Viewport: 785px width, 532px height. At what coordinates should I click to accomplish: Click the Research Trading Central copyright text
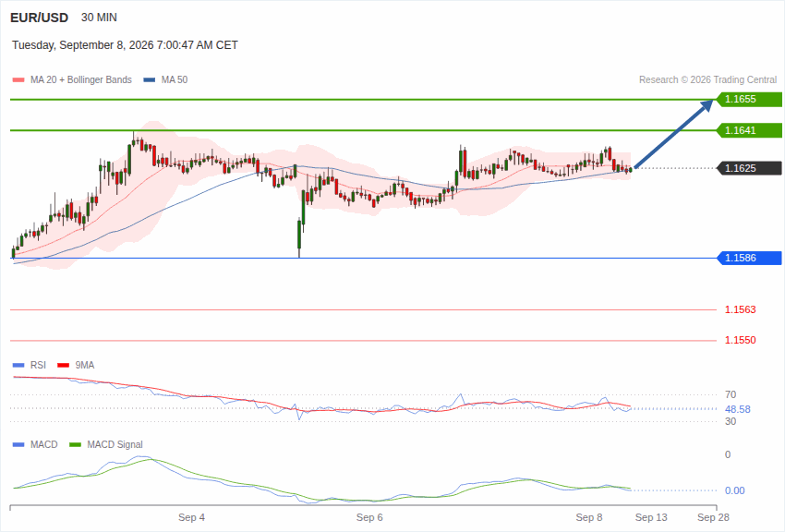point(708,80)
